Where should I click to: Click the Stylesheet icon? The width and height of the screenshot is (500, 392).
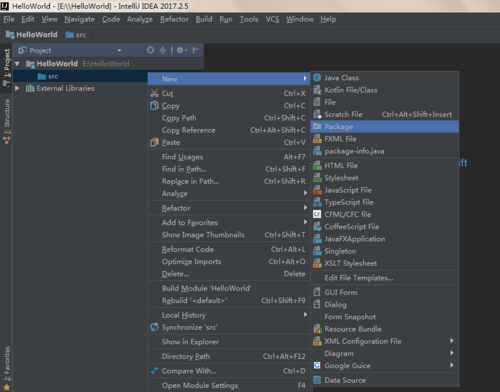[317, 178]
